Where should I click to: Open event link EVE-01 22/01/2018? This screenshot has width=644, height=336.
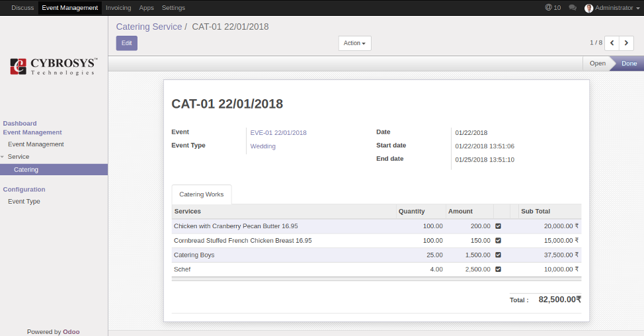(278, 133)
